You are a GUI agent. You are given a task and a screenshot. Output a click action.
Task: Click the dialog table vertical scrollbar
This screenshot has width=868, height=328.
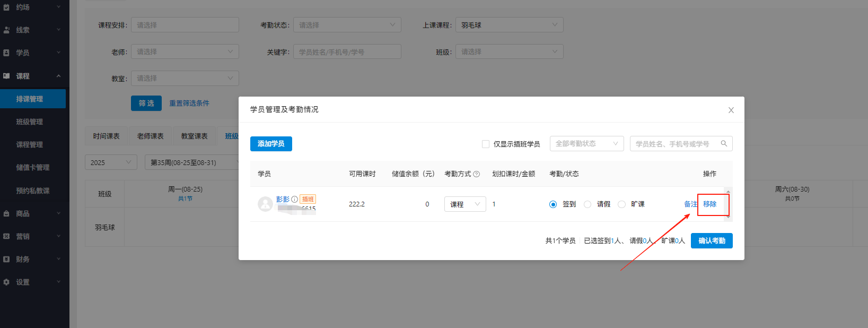pos(729,204)
